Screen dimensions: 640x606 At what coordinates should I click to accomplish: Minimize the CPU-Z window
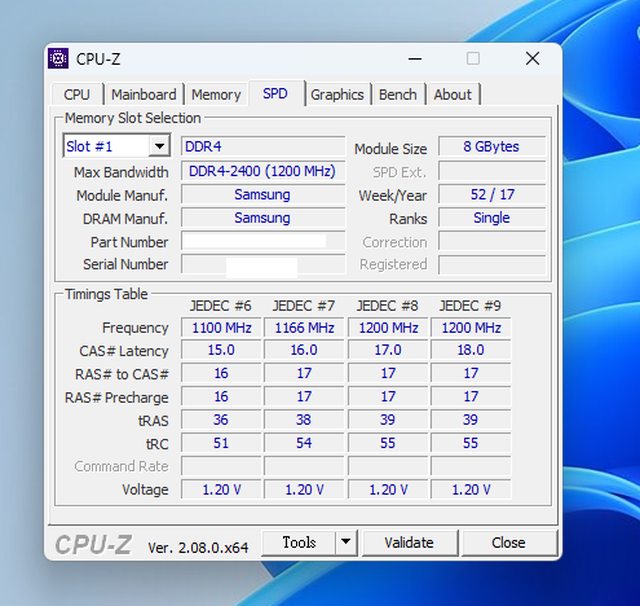click(x=414, y=59)
